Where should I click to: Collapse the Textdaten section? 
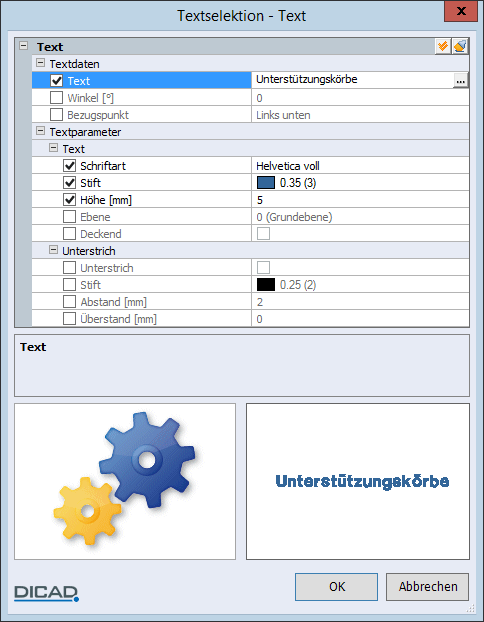click(40, 63)
